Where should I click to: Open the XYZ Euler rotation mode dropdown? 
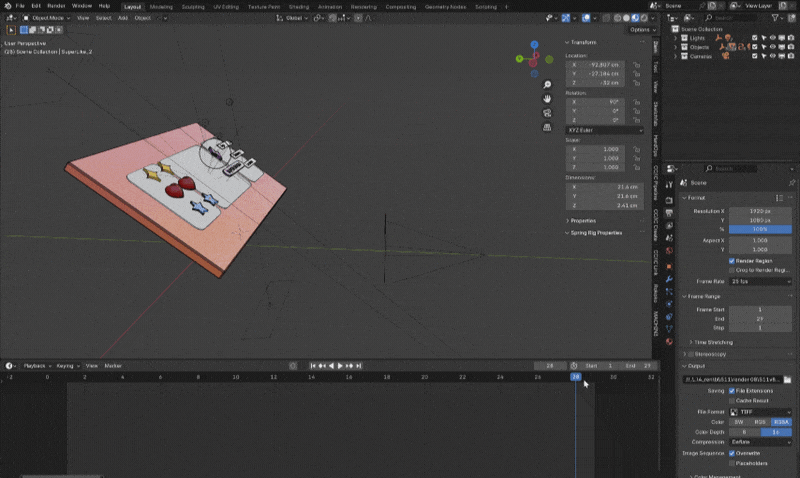(605, 130)
